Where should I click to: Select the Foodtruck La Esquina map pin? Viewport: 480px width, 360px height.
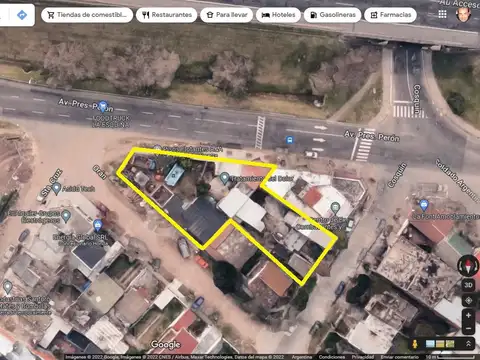(x=103, y=106)
